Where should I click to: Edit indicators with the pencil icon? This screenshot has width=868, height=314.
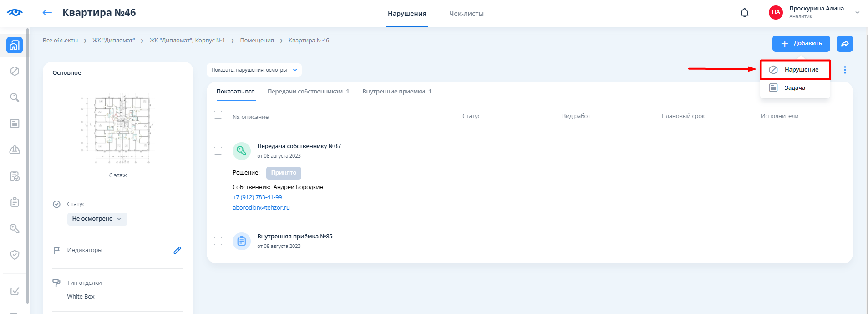pyautogui.click(x=177, y=250)
